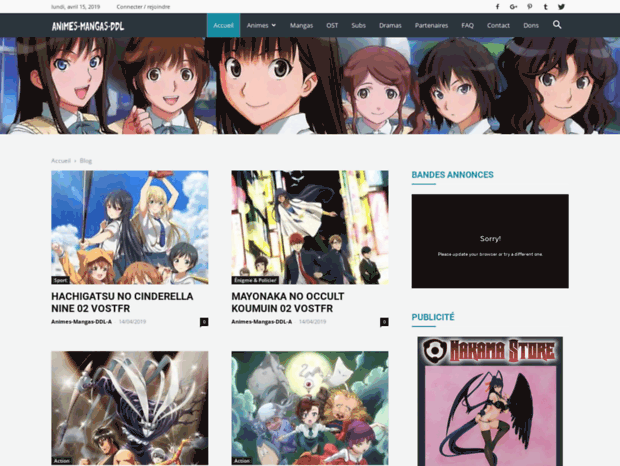Click the Blog breadcrumb text

tap(86, 160)
